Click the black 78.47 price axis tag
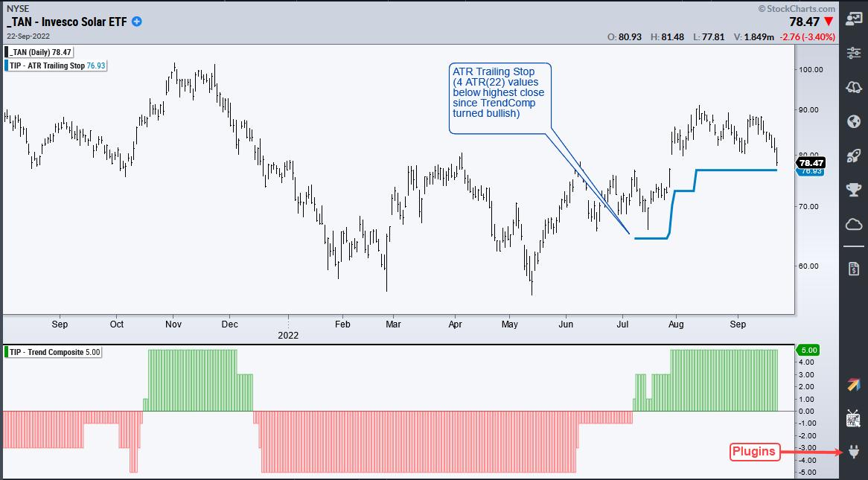The width and height of the screenshot is (868, 480). 811,163
